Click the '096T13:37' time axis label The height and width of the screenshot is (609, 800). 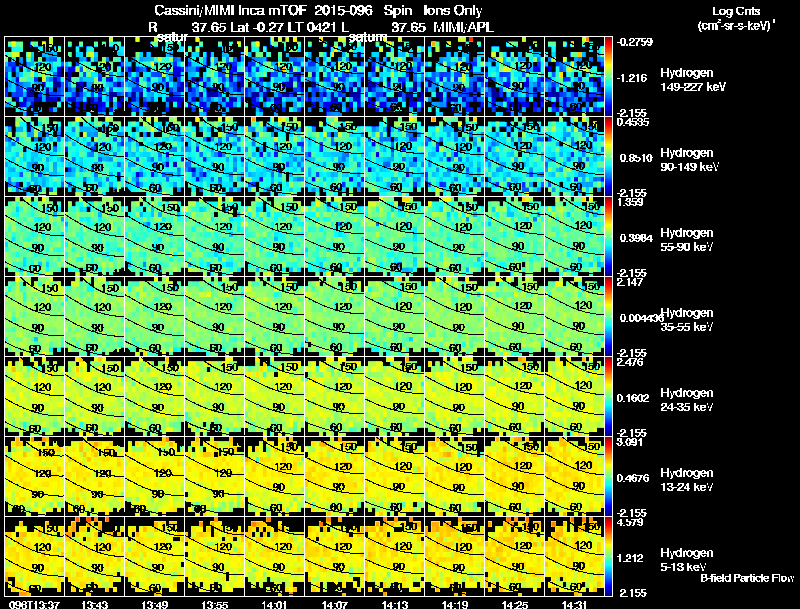(33, 604)
